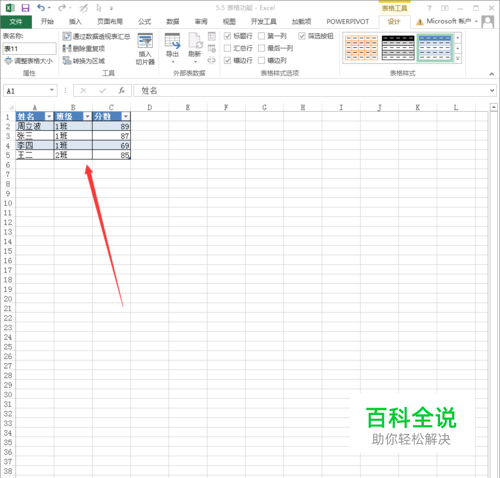Enable the 最后一列 (last column) checkbox

tap(262, 48)
